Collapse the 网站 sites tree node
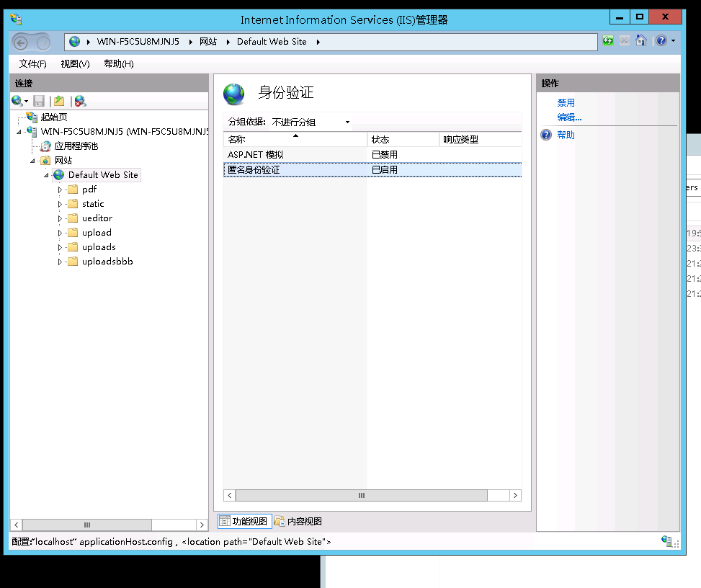 [x=32, y=161]
